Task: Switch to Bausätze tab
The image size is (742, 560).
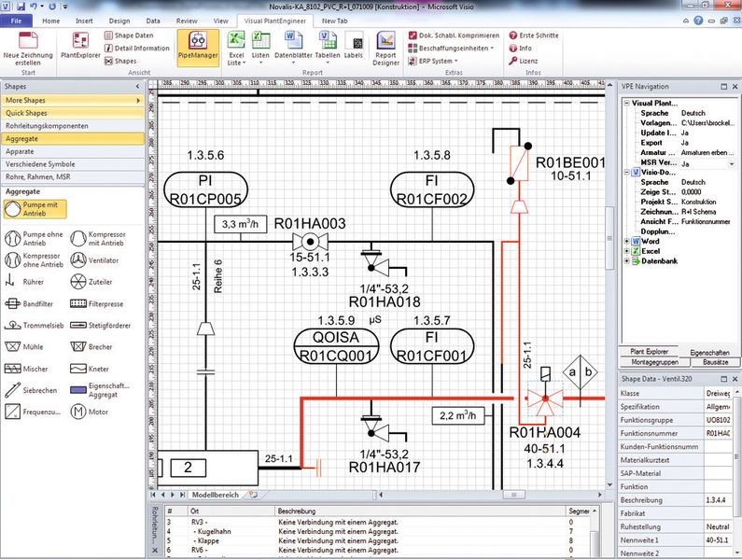Action: coord(716,362)
